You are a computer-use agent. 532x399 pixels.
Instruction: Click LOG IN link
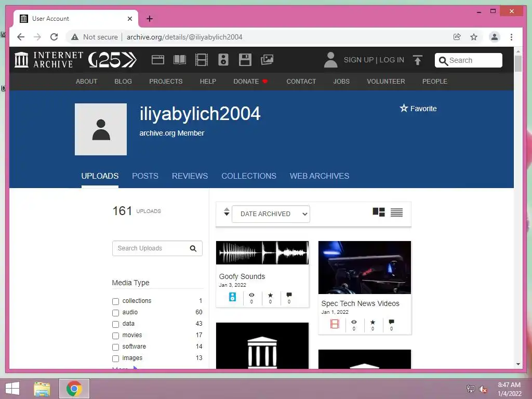[392, 60]
